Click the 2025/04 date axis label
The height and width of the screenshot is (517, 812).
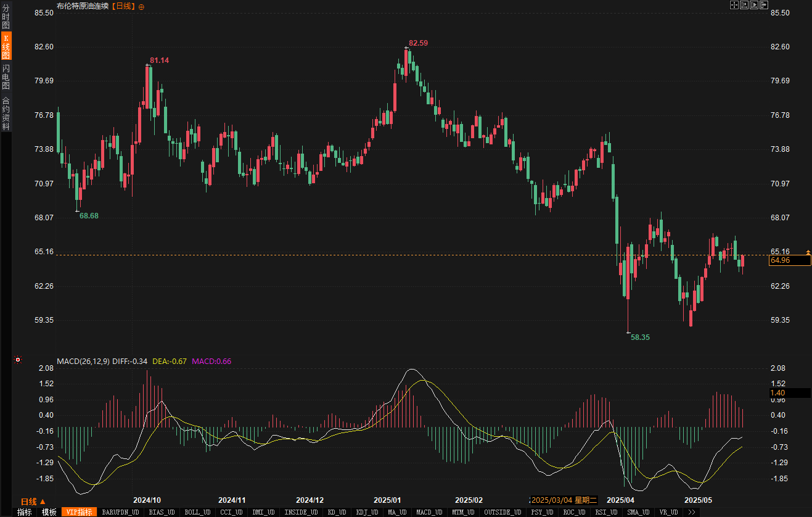pos(620,500)
